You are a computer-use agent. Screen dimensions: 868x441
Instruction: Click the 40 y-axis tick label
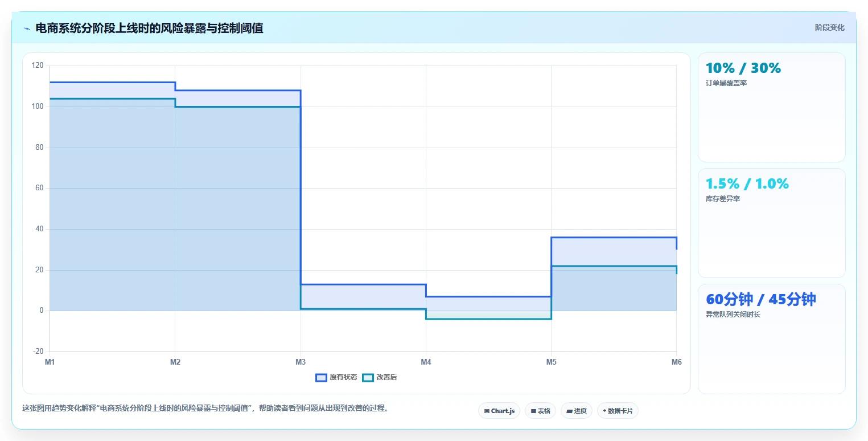(x=39, y=229)
